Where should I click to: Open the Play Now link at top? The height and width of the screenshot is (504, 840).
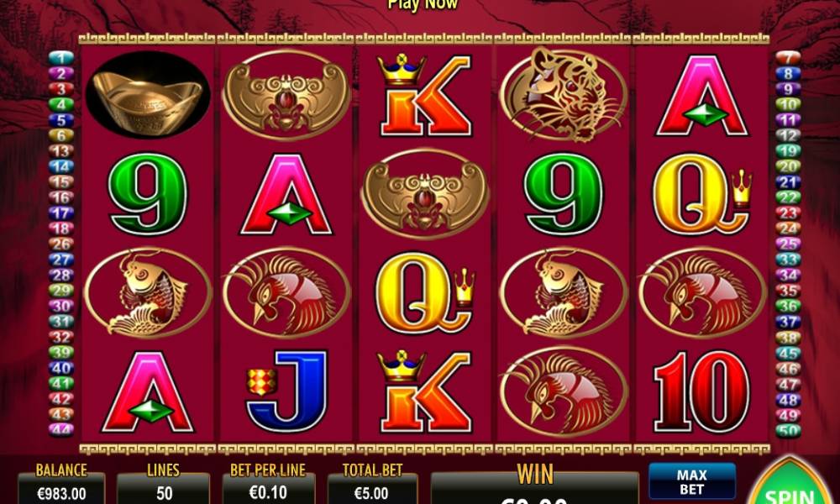[x=423, y=5]
